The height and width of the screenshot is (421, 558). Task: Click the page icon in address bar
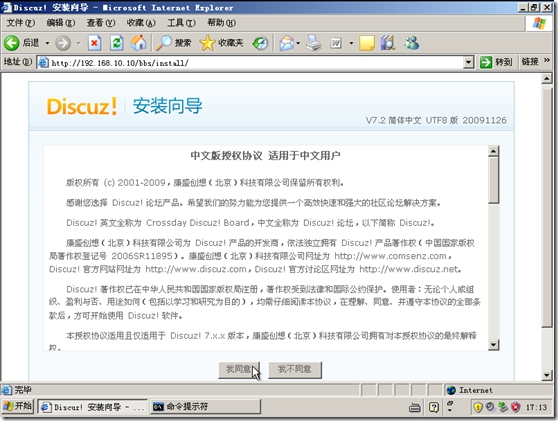(43, 63)
